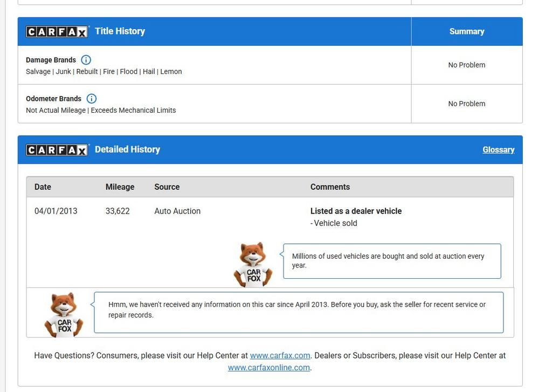Click the 04/01/2013 date entry
Screen dimensions: 552x392
coord(56,211)
